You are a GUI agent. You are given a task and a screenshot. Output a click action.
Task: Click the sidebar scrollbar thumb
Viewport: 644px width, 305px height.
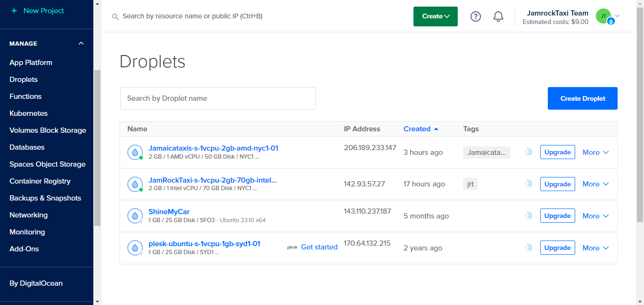point(97,148)
